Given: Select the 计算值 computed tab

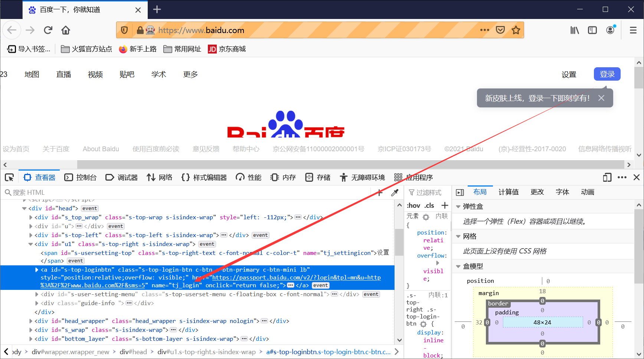Looking at the screenshot, I should (x=509, y=192).
